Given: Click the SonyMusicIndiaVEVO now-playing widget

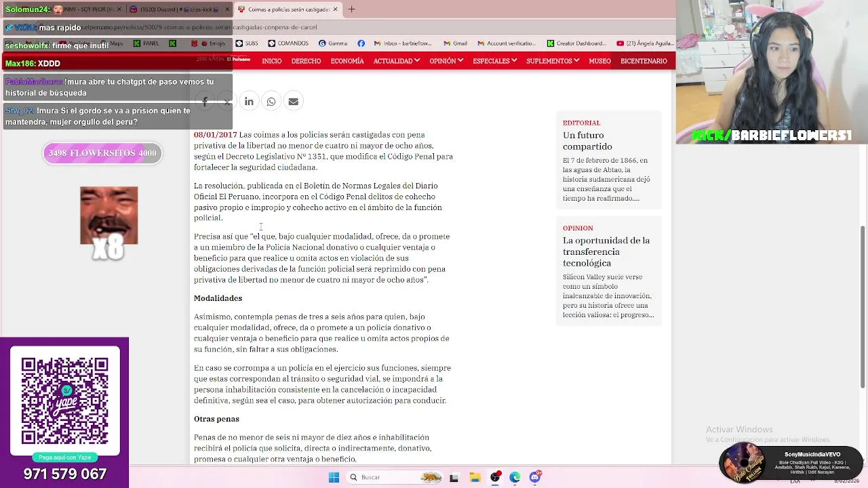Looking at the screenshot, I should [791, 462].
